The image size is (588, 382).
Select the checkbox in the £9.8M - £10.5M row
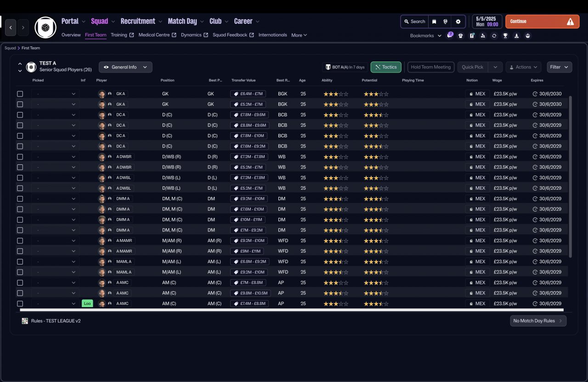pyautogui.click(x=20, y=293)
